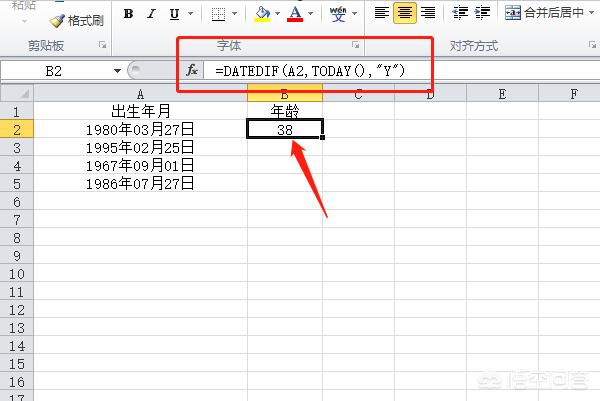Image resolution: width=600 pixels, height=401 pixels.
Task: Expand the Name Box dropdown
Action: point(117,71)
